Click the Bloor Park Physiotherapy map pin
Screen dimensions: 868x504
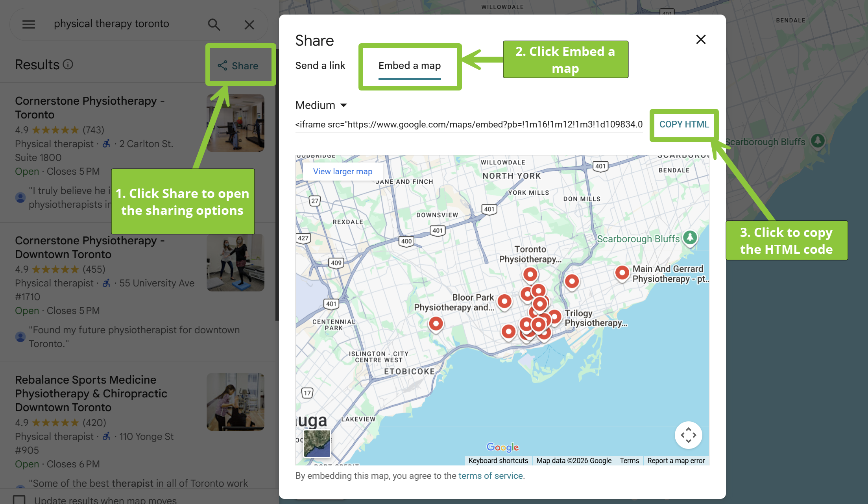coord(504,301)
